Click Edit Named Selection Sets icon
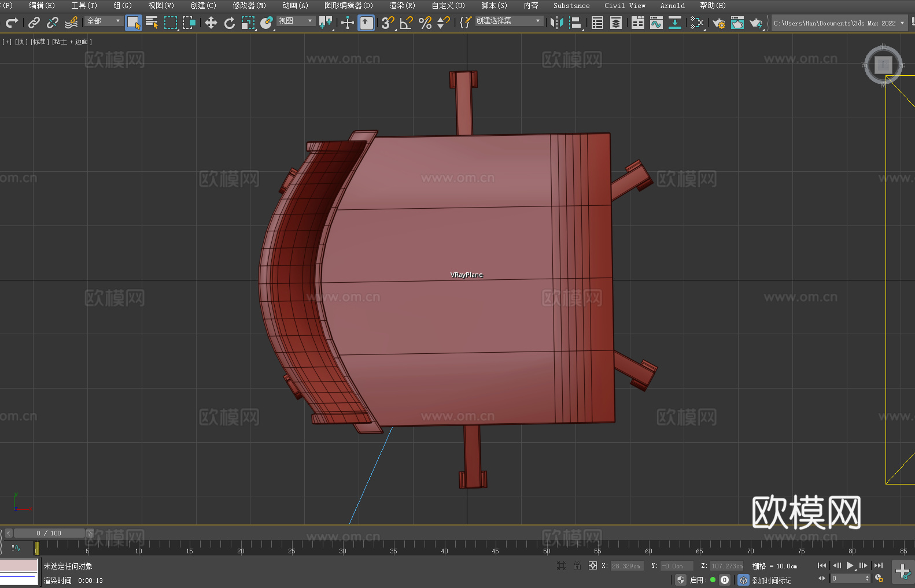Screen dimensions: 915x588 coord(466,23)
